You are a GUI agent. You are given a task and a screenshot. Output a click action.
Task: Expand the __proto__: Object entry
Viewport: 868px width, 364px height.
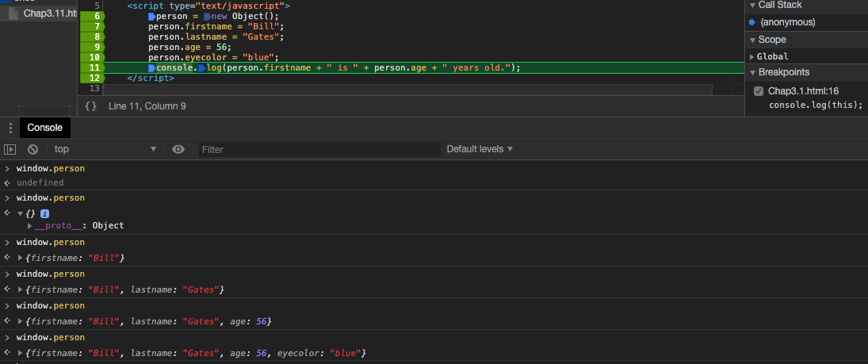coord(30,225)
